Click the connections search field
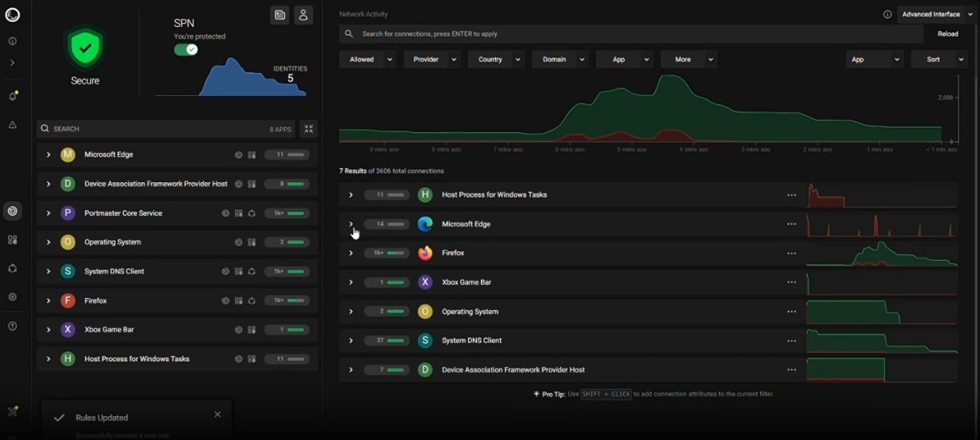The image size is (980, 440). tap(631, 34)
